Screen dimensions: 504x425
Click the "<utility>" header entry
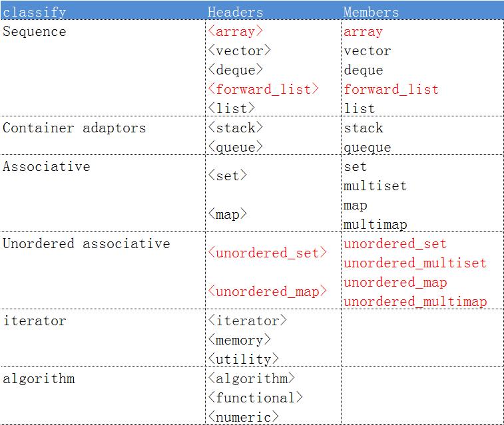pyautogui.click(x=243, y=359)
